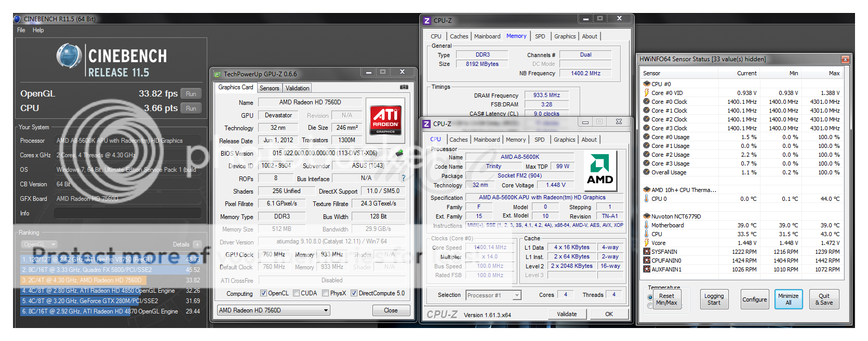Image resolution: width=868 pixels, height=341 pixels.
Task: Click the Vcore lightning bolt icon
Action: click(x=647, y=243)
